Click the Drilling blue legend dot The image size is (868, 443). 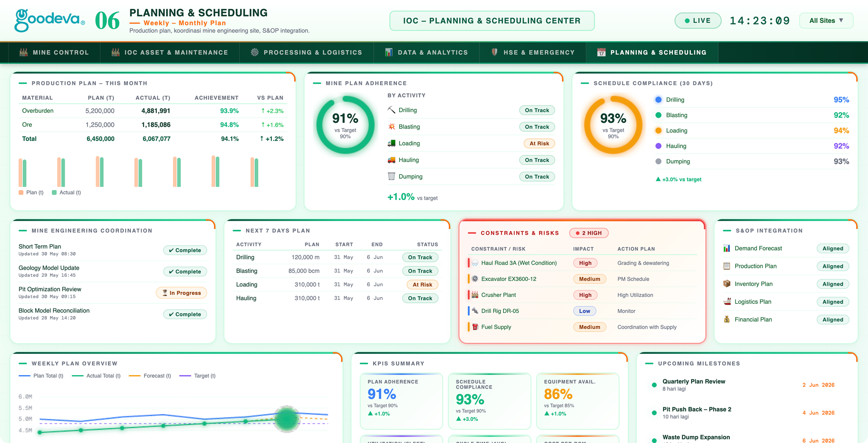(x=658, y=100)
